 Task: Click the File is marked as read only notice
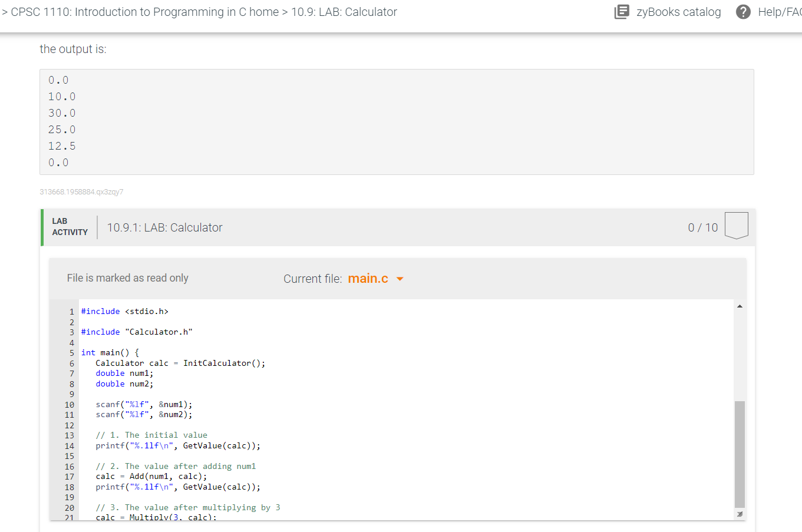(x=127, y=277)
